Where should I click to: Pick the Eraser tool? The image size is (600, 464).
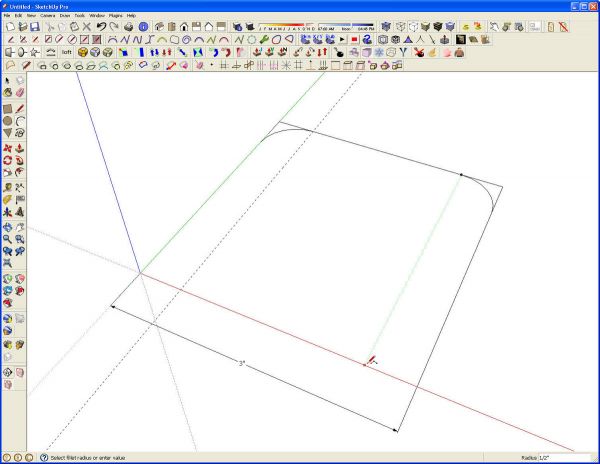pos(20,93)
